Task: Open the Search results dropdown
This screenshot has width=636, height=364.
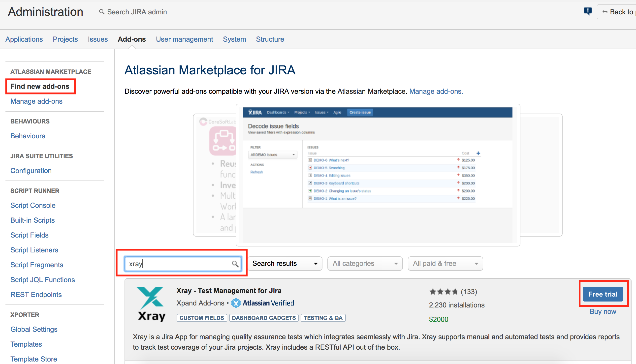Action: point(285,264)
